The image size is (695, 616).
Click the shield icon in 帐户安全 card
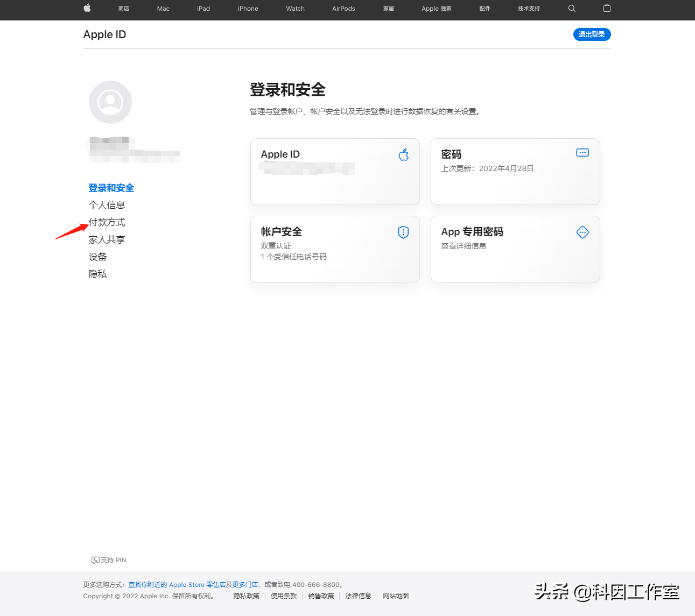(x=403, y=232)
